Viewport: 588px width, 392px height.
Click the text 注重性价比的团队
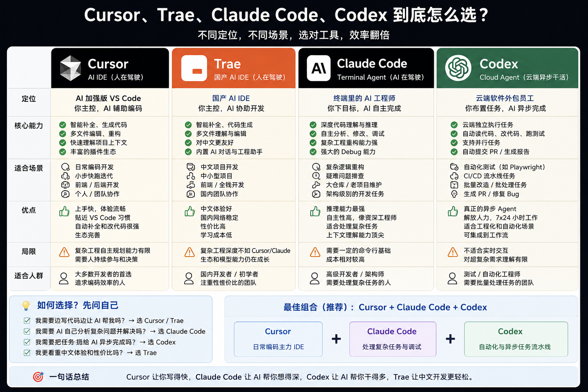coord(228,283)
